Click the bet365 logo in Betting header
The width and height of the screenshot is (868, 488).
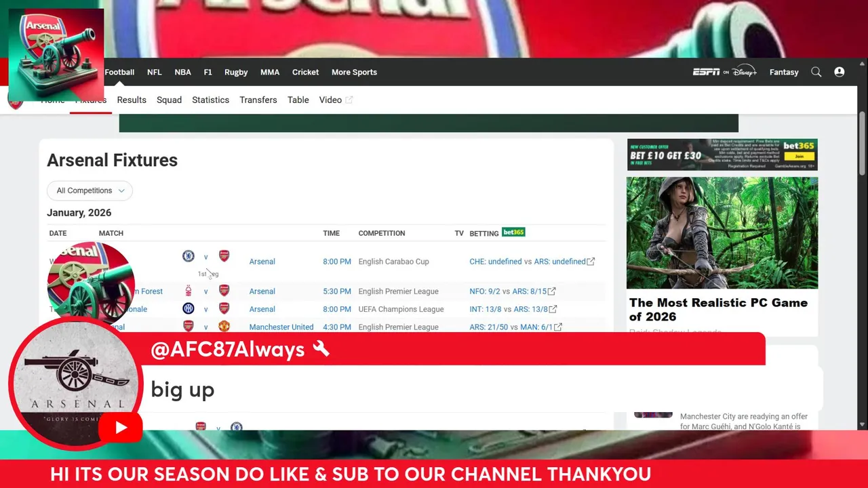pos(513,232)
